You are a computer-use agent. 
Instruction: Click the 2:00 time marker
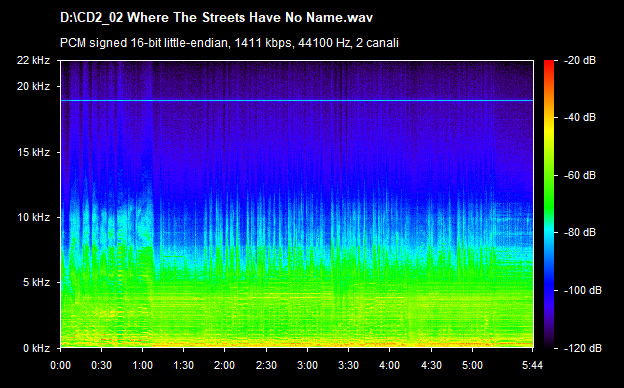pyautogui.click(x=224, y=365)
